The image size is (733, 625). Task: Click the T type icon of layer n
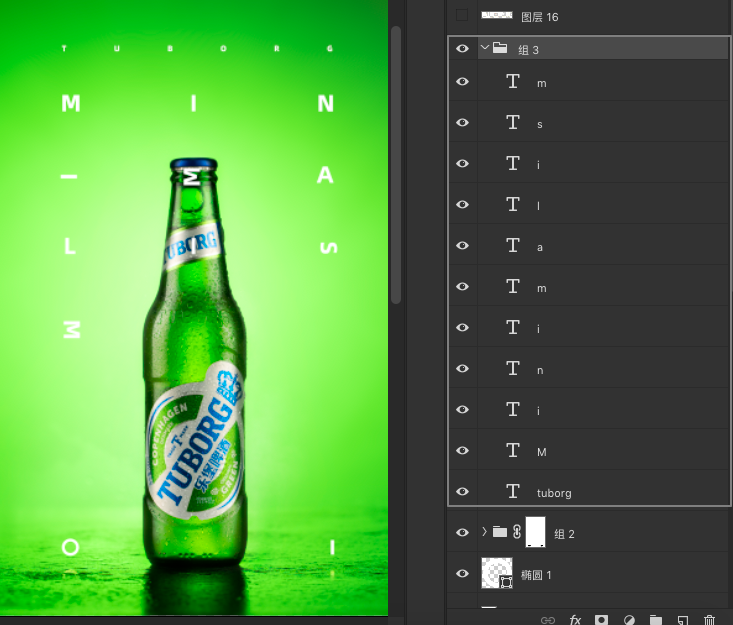(x=513, y=368)
